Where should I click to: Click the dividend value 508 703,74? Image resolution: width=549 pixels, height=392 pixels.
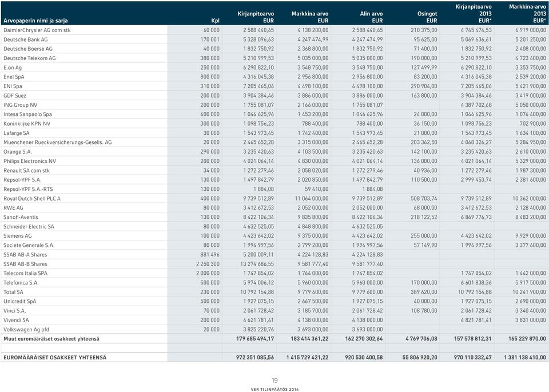click(424, 199)
